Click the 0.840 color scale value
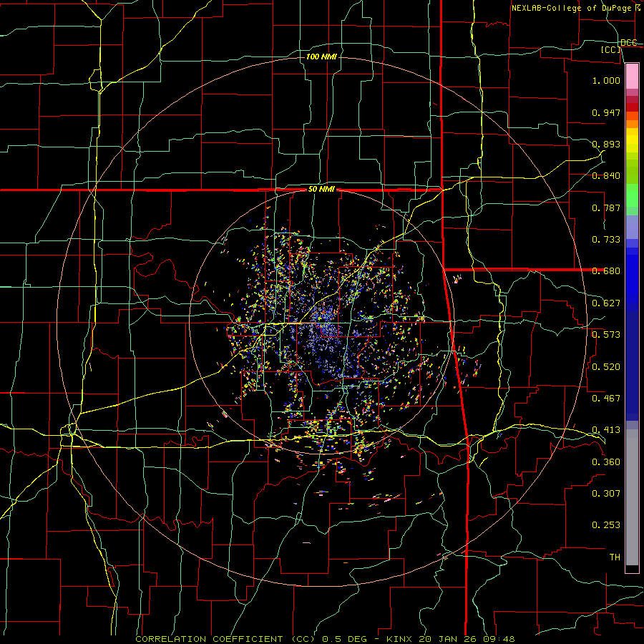Image resolution: width=644 pixels, height=644 pixels. [x=606, y=176]
